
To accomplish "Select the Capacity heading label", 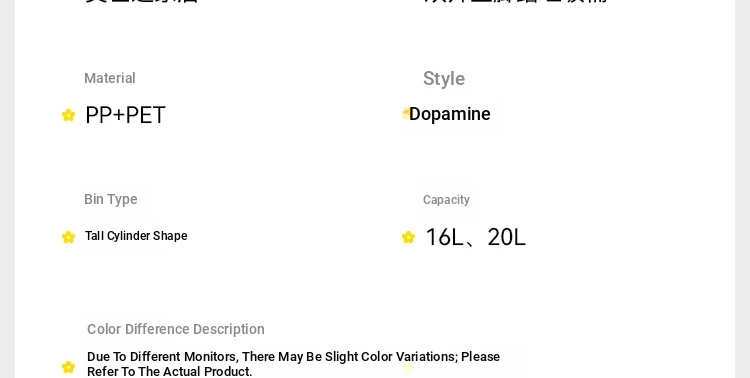I will 446,200.
